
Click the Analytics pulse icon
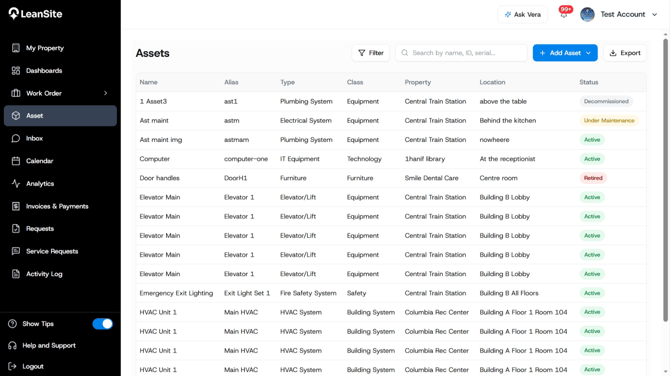pos(16,184)
